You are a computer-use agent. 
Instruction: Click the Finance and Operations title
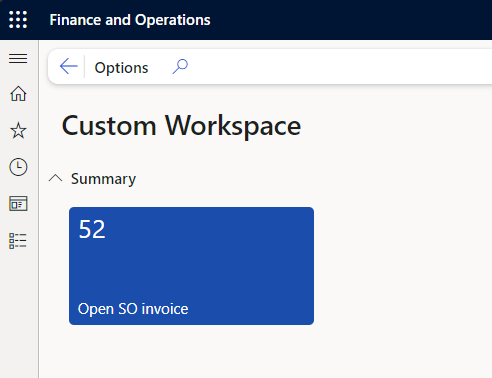tap(130, 20)
